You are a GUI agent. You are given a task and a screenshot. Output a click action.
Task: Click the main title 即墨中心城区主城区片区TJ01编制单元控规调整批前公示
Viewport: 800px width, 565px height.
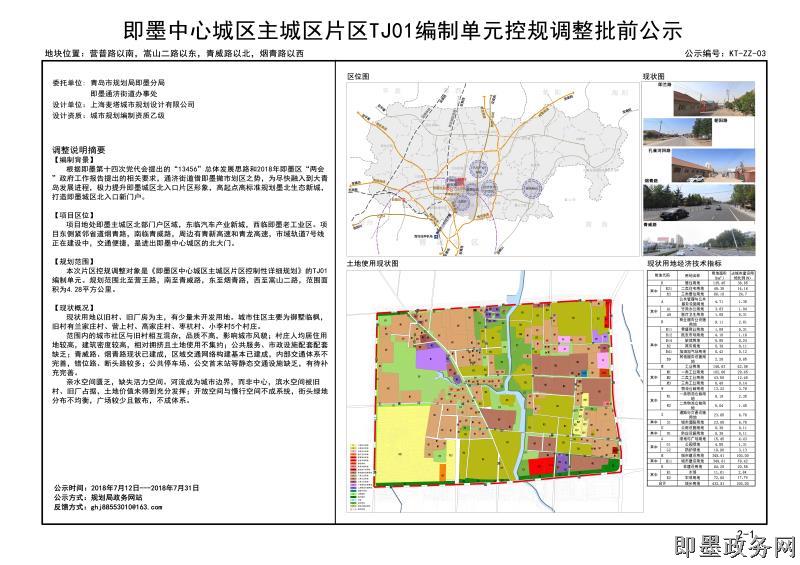point(403,31)
